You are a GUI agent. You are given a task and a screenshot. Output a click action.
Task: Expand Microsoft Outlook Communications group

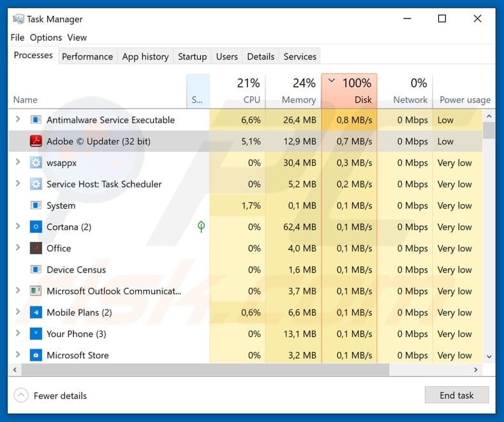coord(18,290)
